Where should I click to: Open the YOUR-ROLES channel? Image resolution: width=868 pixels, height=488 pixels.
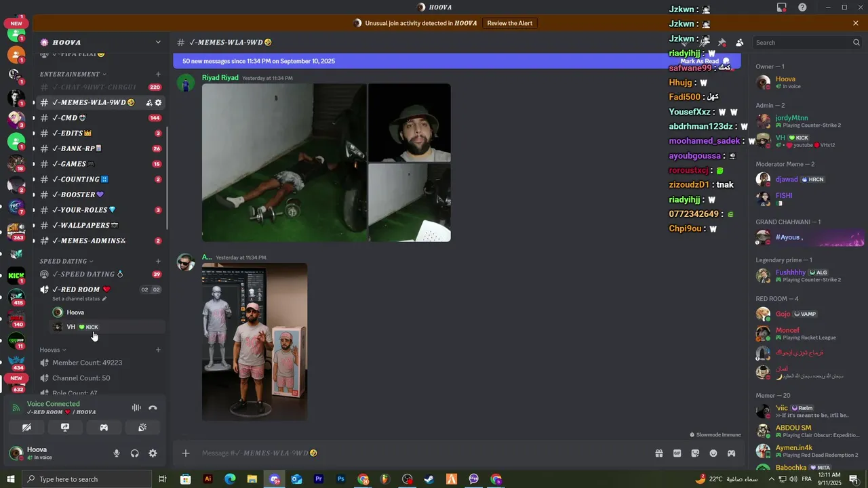101,210
